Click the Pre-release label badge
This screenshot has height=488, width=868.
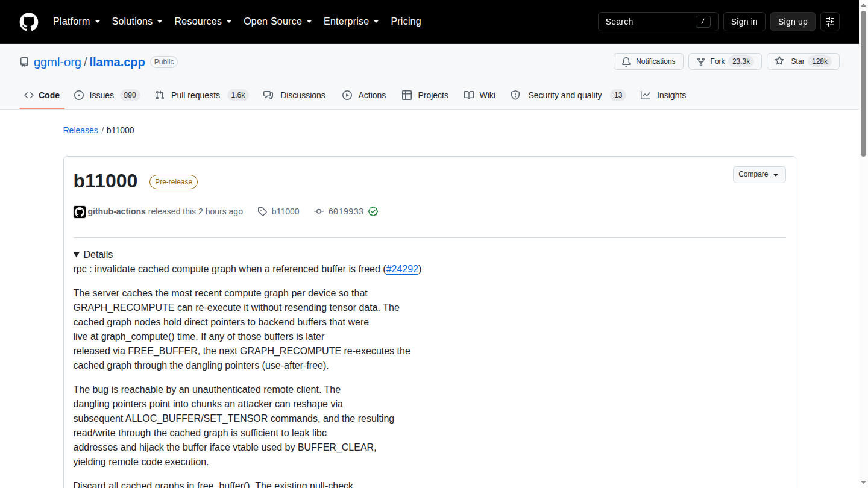tap(174, 181)
